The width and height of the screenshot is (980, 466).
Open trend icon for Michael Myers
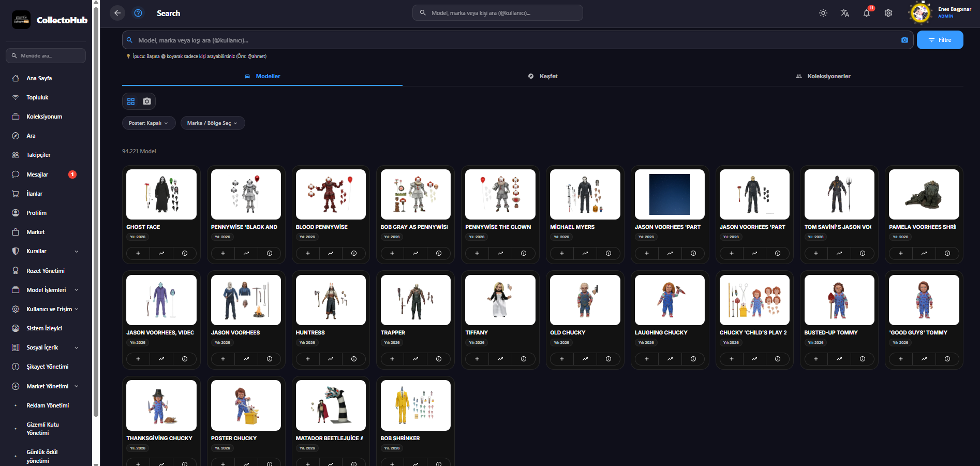pyautogui.click(x=585, y=253)
